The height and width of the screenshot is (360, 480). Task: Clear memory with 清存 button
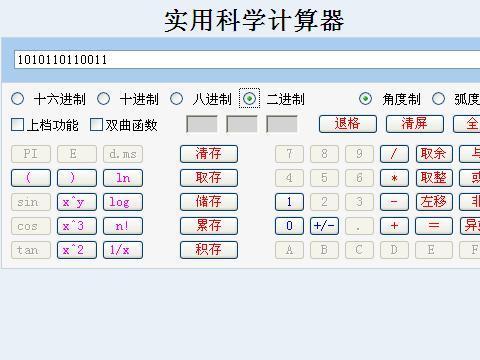click(209, 154)
